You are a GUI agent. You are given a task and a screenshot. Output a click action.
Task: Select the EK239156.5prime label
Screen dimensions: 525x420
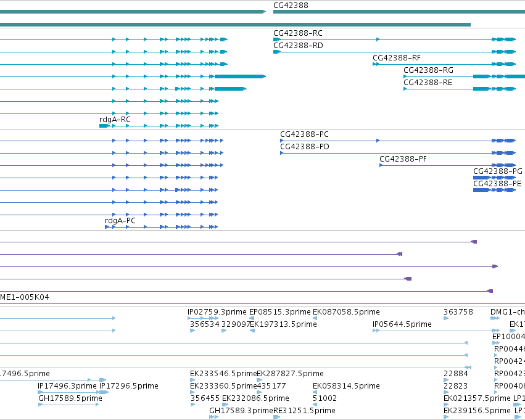(x=477, y=411)
